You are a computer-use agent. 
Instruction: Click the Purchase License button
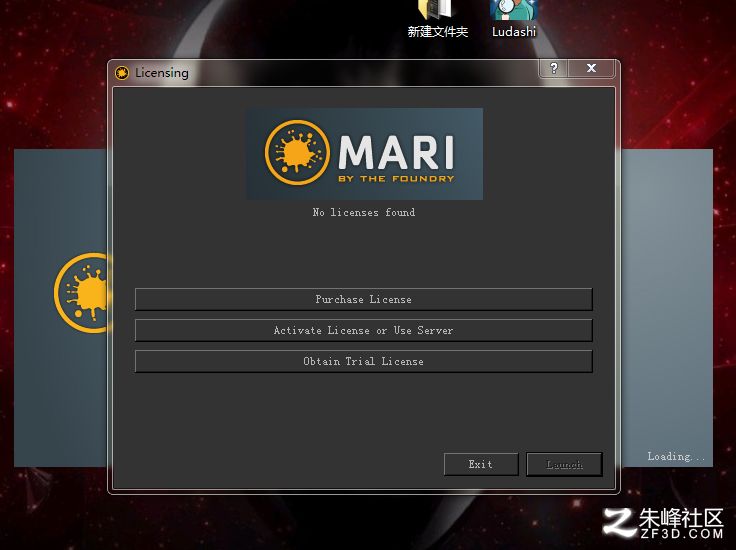click(363, 299)
